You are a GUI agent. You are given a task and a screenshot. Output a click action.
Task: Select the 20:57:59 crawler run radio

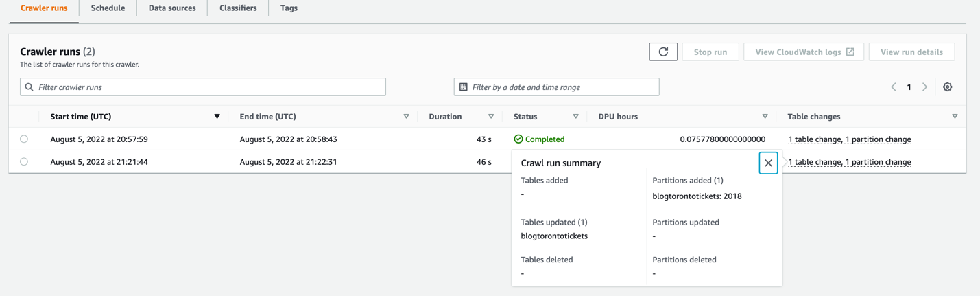(24, 139)
